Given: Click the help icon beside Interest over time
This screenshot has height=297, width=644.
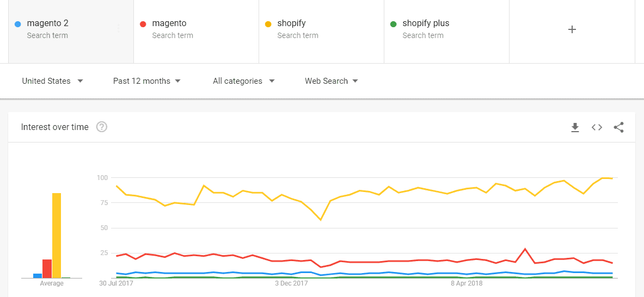Looking at the screenshot, I should (102, 127).
